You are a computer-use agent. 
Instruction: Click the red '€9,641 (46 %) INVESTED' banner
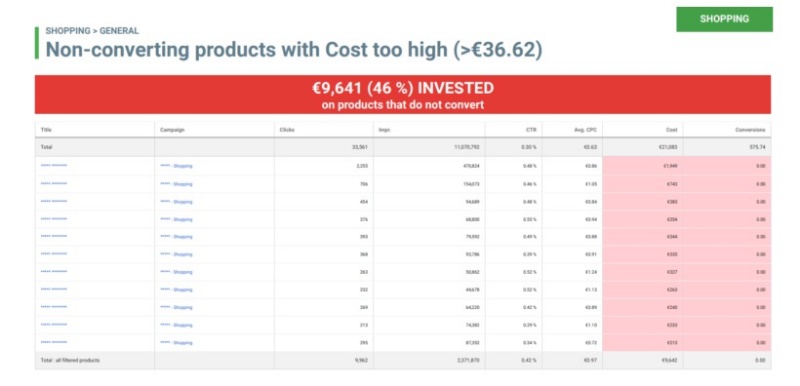click(403, 94)
